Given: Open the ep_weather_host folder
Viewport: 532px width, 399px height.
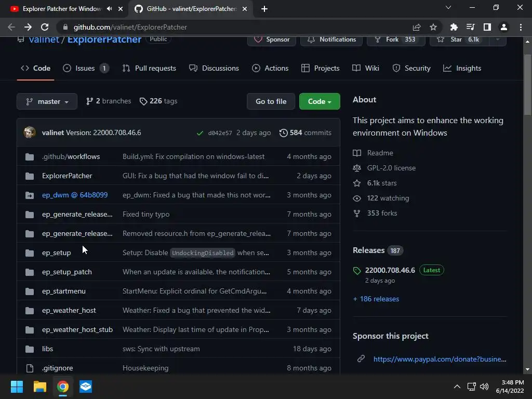Looking at the screenshot, I should coord(69,311).
